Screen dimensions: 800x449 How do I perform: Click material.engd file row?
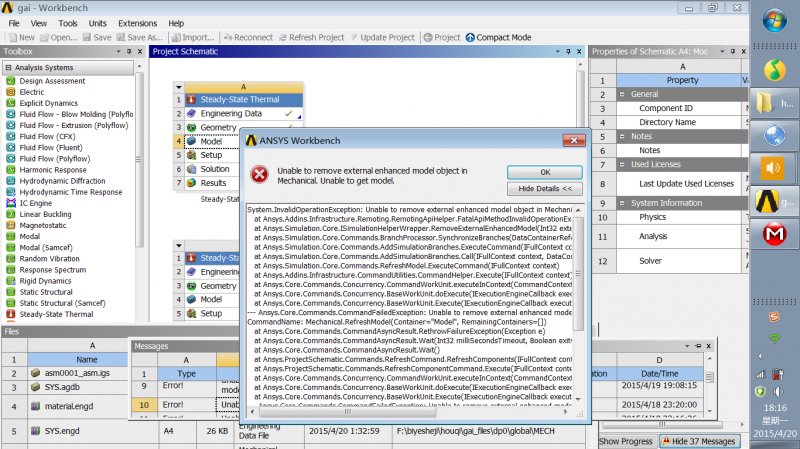(69, 406)
